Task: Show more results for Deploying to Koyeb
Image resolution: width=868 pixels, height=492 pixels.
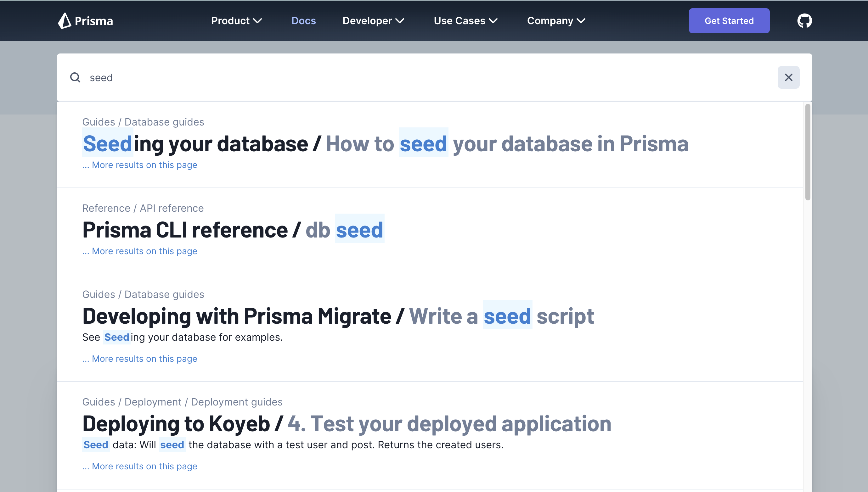Action: click(140, 466)
